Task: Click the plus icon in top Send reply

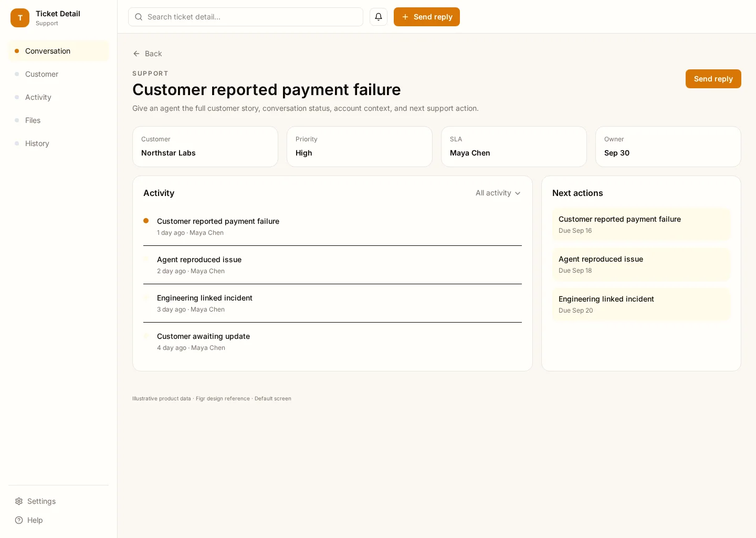Action: pyautogui.click(x=405, y=17)
